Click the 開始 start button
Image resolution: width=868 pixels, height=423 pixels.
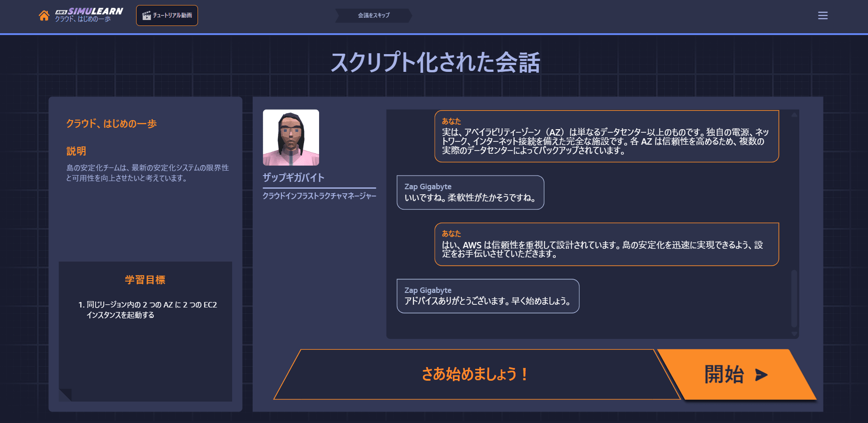(x=736, y=374)
